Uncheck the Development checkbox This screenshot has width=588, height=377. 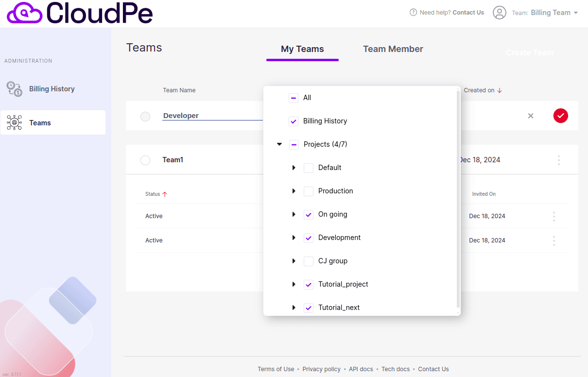click(x=309, y=238)
